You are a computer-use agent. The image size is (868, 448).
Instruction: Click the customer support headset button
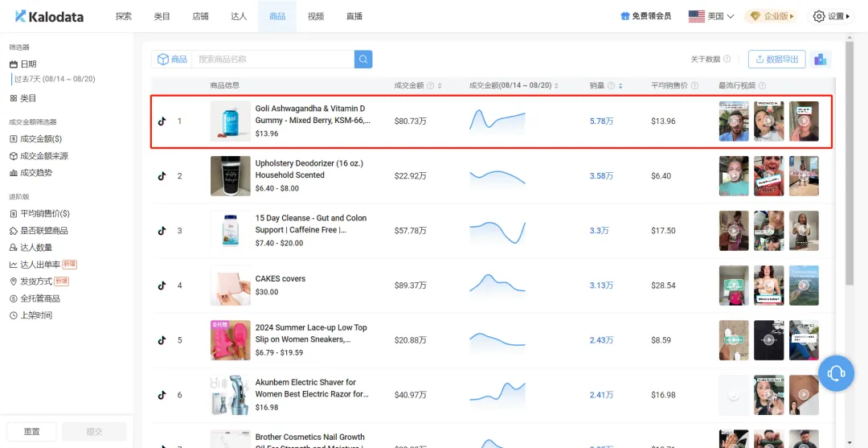point(836,373)
